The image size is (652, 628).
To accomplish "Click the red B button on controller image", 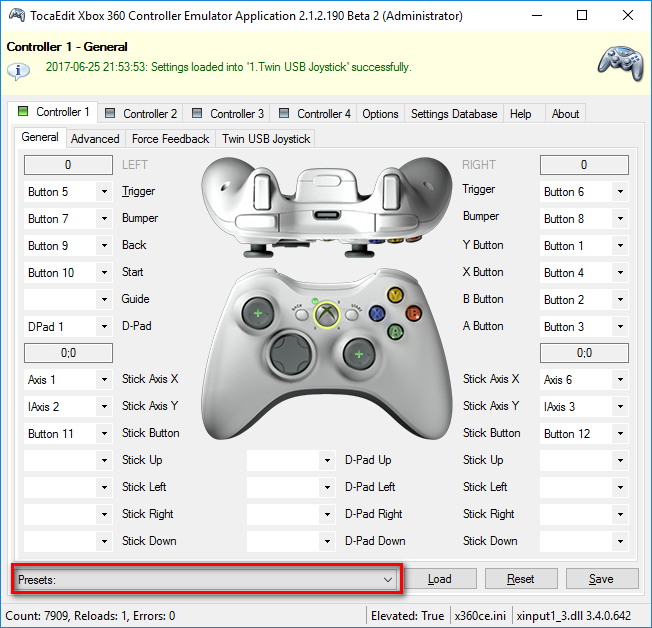I will point(414,313).
